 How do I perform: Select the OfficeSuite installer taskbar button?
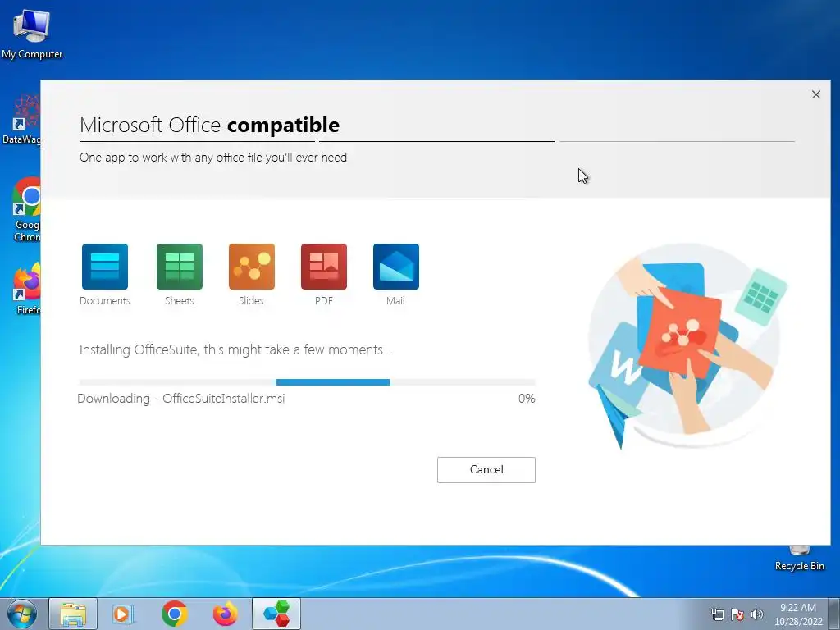coord(276,614)
